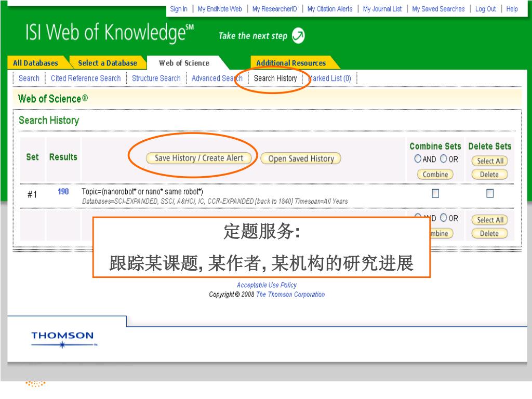Click the upper Delete button

pos(489,175)
